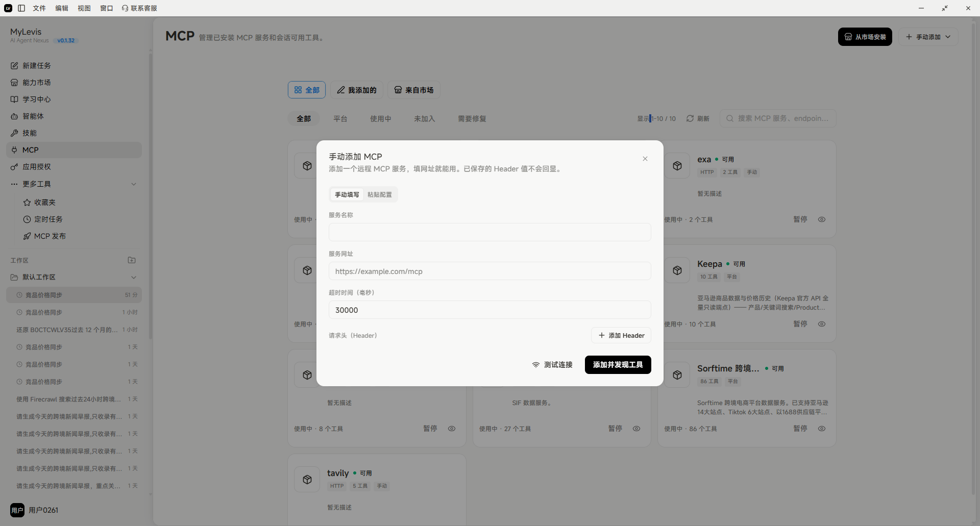The image size is (980, 526).
Task: Select the 手动填写 tab
Action: [x=347, y=194]
